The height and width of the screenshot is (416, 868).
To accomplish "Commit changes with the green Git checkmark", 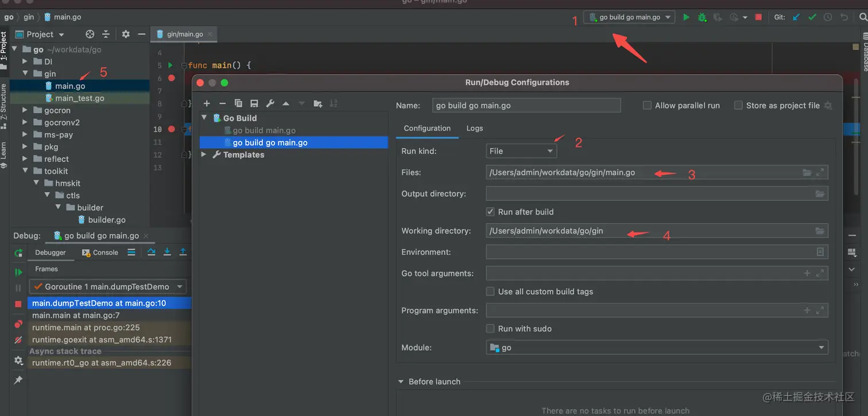I will tap(812, 17).
